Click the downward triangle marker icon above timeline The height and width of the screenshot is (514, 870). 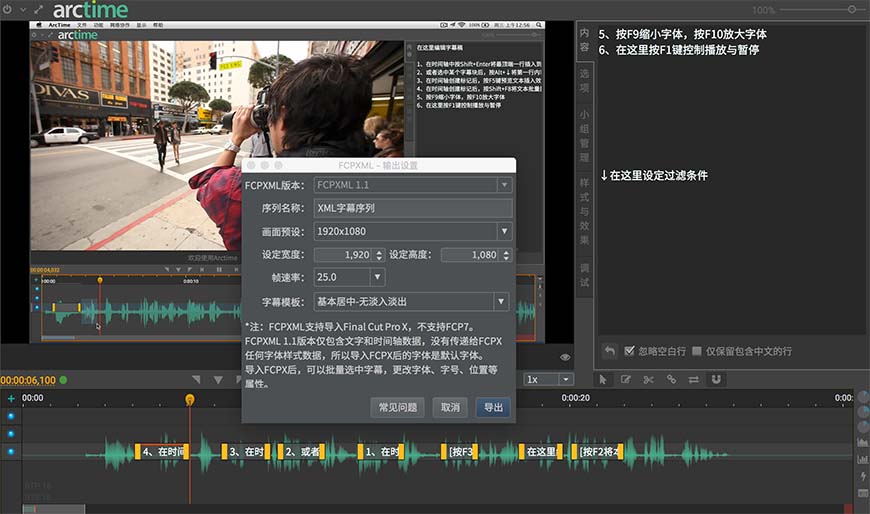pos(218,380)
